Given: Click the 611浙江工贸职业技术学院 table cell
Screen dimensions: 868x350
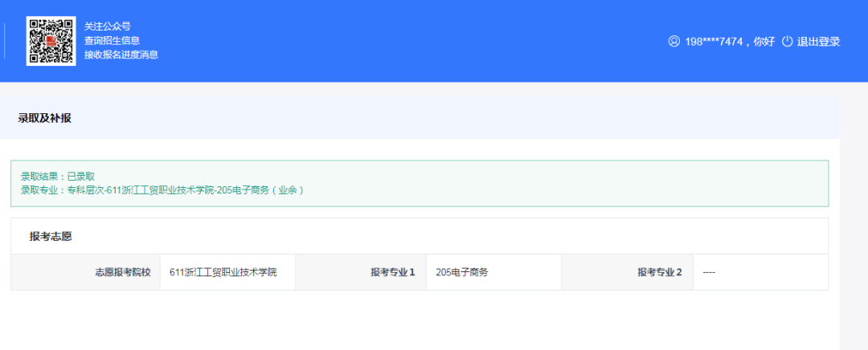Looking at the screenshot, I should pos(228,272).
